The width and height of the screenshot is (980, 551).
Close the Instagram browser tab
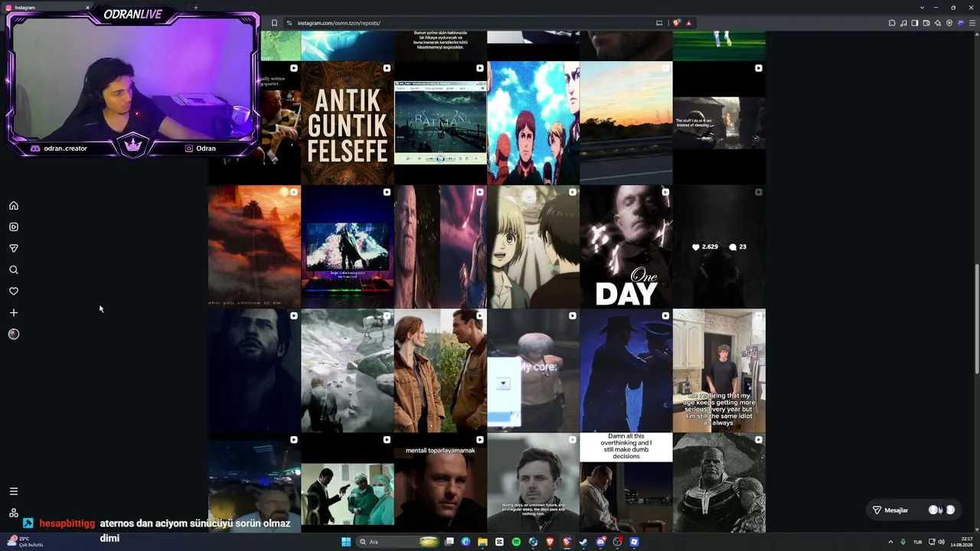pyautogui.click(x=87, y=8)
